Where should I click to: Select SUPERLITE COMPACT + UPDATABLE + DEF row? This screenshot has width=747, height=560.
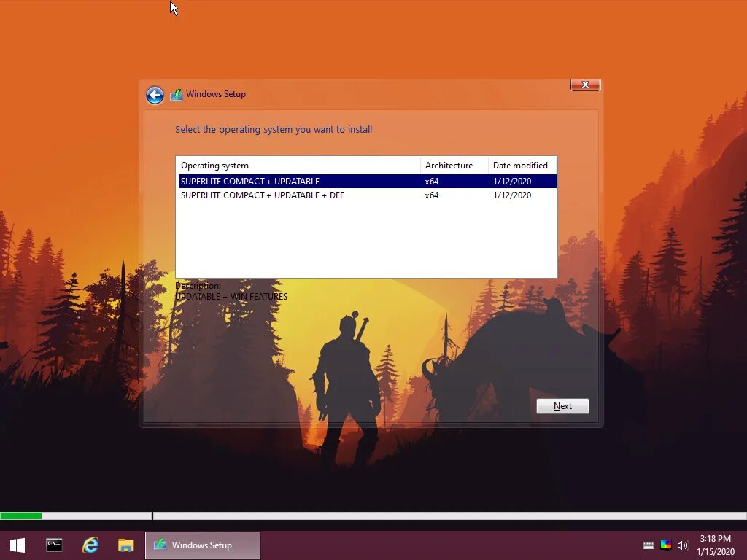[x=368, y=195]
